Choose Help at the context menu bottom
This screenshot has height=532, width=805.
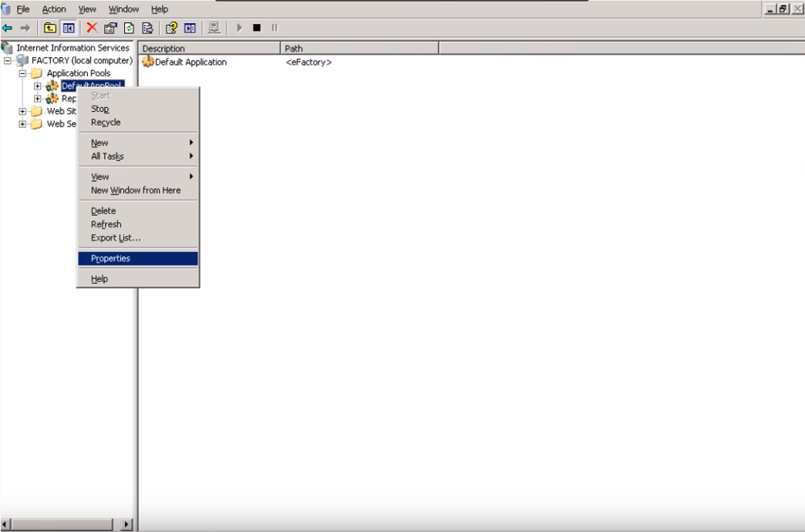click(138, 279)
